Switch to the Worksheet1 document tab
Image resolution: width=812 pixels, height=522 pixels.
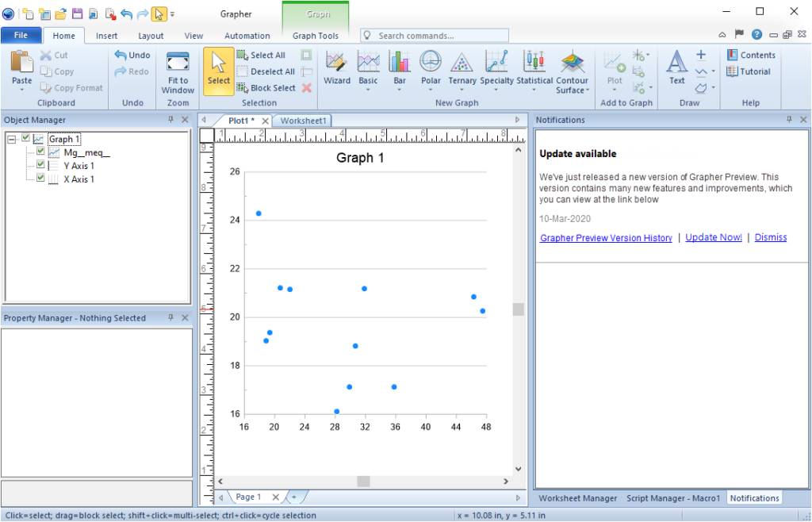[x=303, y=121]
